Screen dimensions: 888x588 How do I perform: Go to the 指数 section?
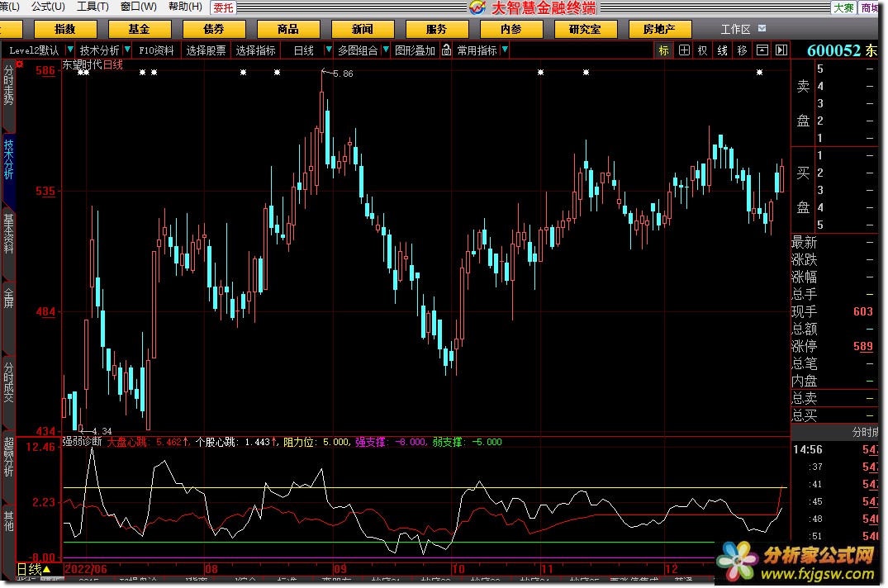point(65,29)
